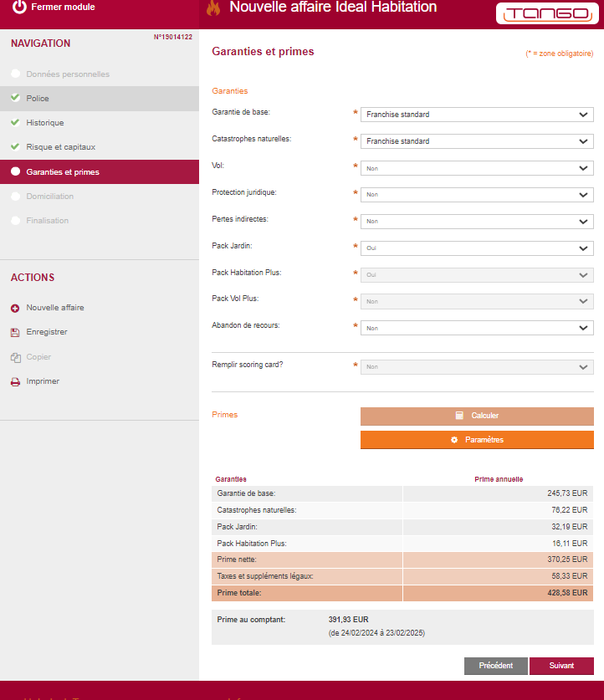Click the checkmark beside Risque et capitaux

pos(15,146)
